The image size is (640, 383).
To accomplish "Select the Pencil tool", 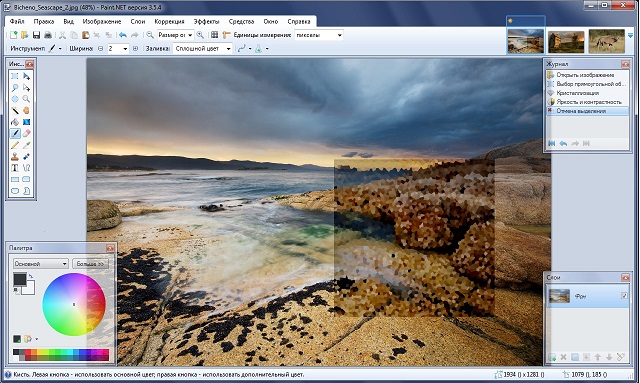I will [15, 145].
